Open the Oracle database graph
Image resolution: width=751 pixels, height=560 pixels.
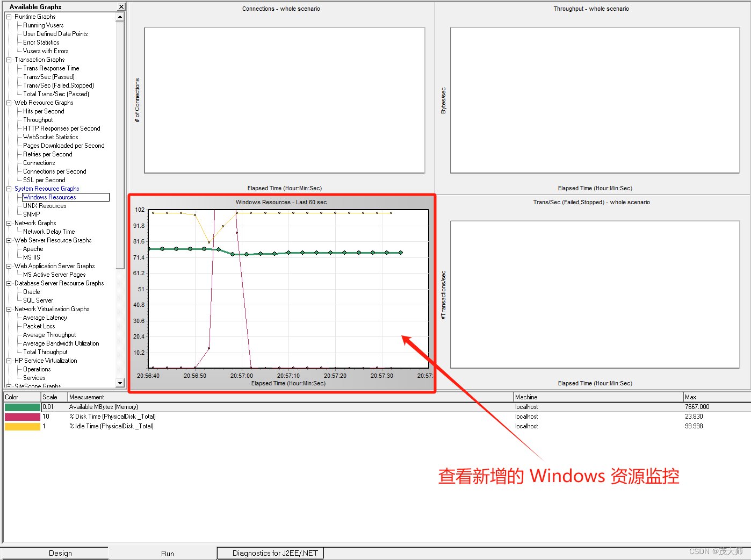(31, 291)
